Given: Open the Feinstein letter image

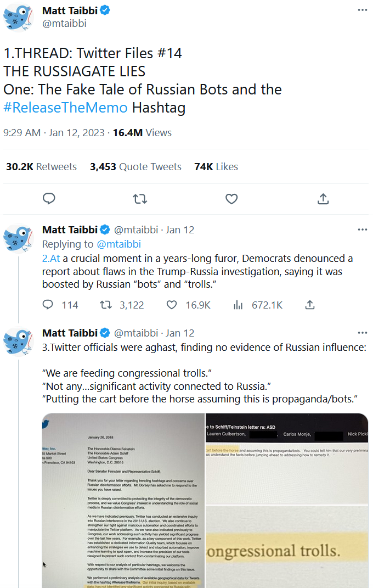Looking at the screenshot, I should tap(123, 500).
